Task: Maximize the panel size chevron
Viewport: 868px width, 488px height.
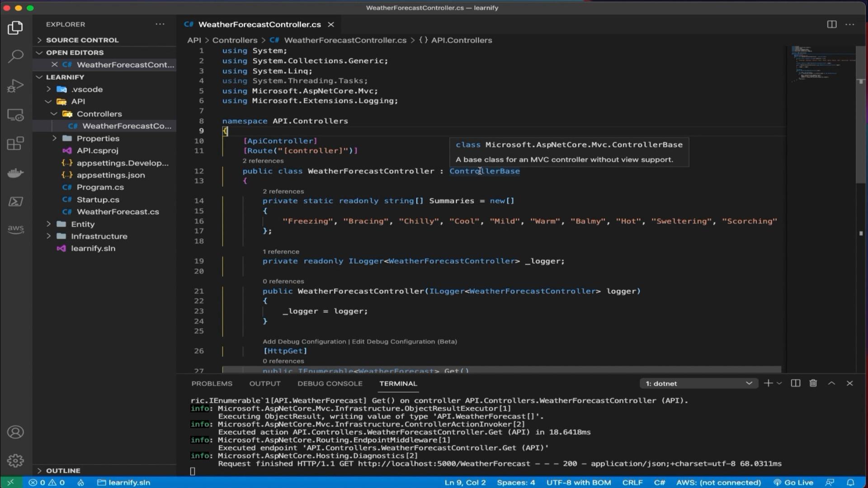Action: 831,383
